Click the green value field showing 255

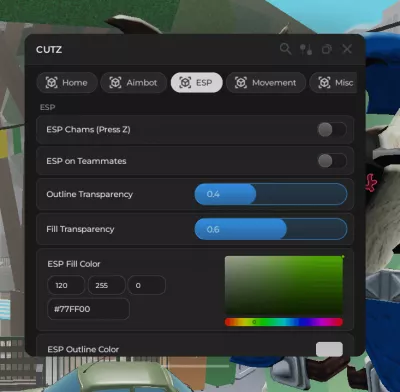107,285
